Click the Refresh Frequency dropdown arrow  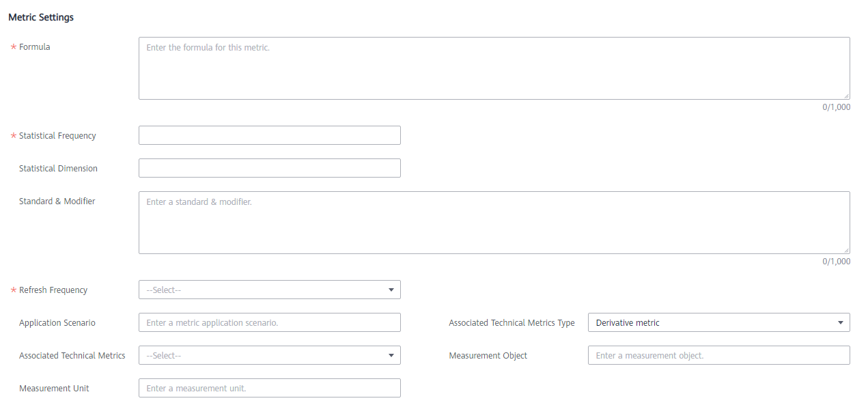point(391,290)
